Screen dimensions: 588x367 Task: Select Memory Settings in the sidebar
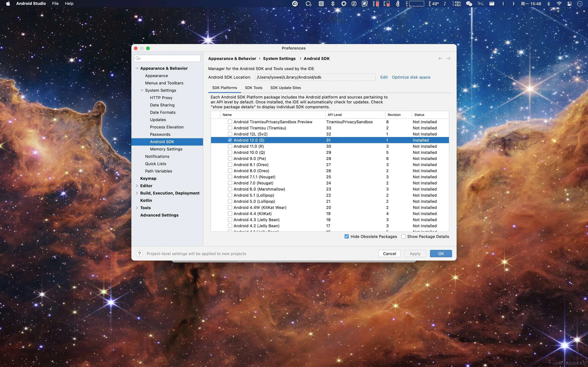coord(166,149)
